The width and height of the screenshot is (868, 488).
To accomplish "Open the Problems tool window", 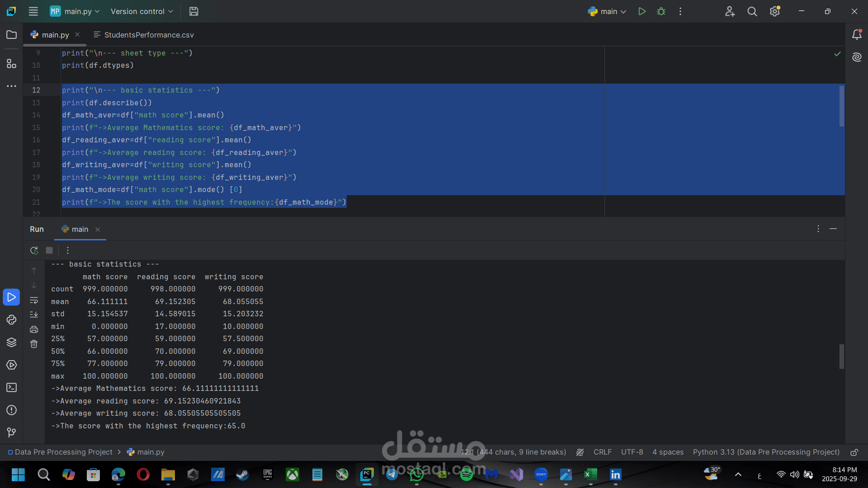I will [11, 410].
